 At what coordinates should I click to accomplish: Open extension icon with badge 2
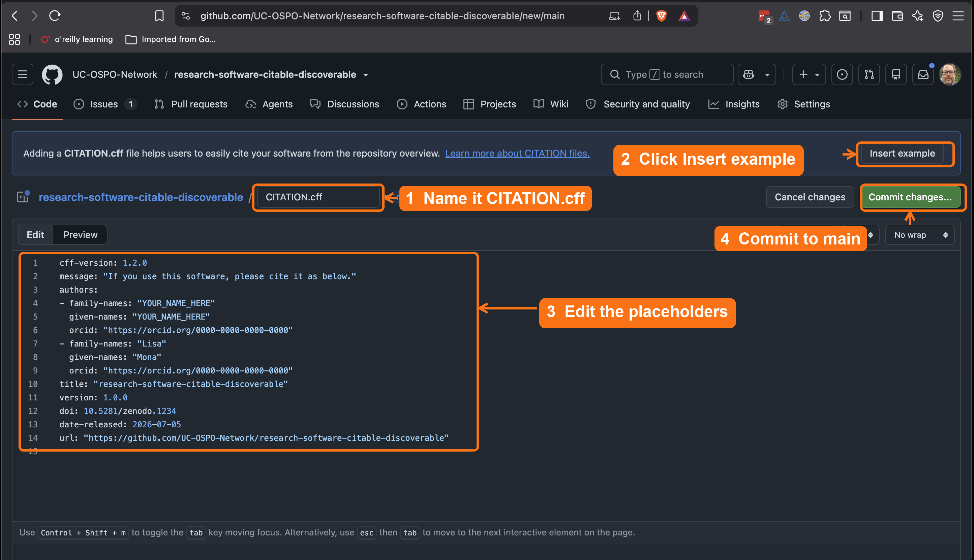(x=764, y=16)
